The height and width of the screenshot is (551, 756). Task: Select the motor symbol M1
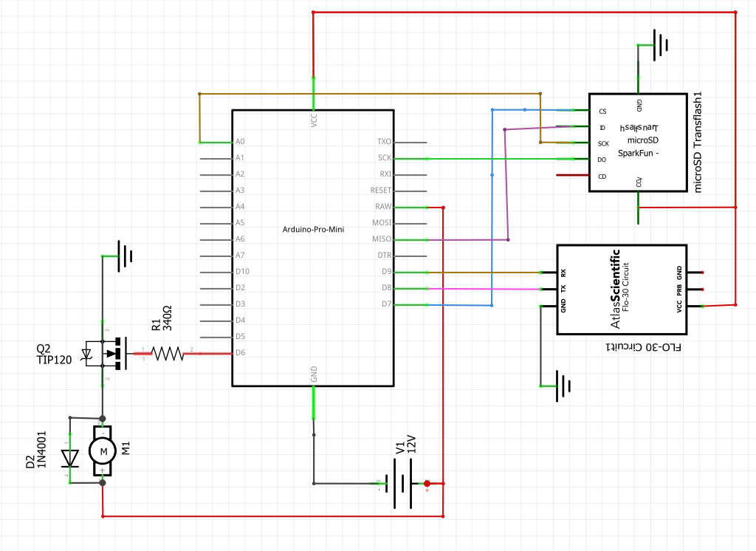point(101,451)
